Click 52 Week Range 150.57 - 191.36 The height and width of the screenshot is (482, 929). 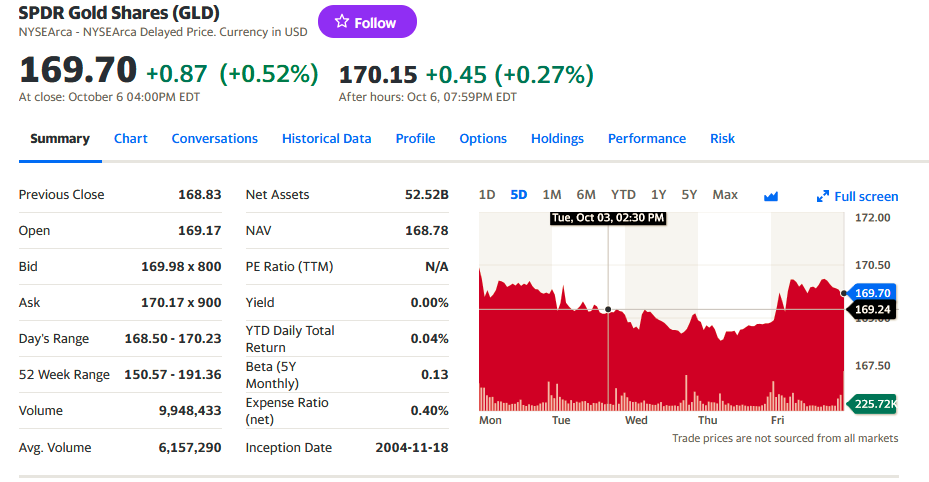point(173,375)
